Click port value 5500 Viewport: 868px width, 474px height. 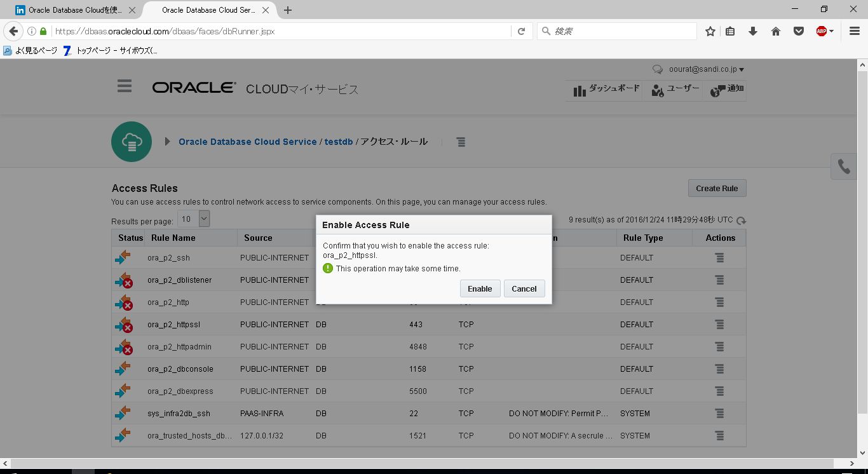coord(417,391)
